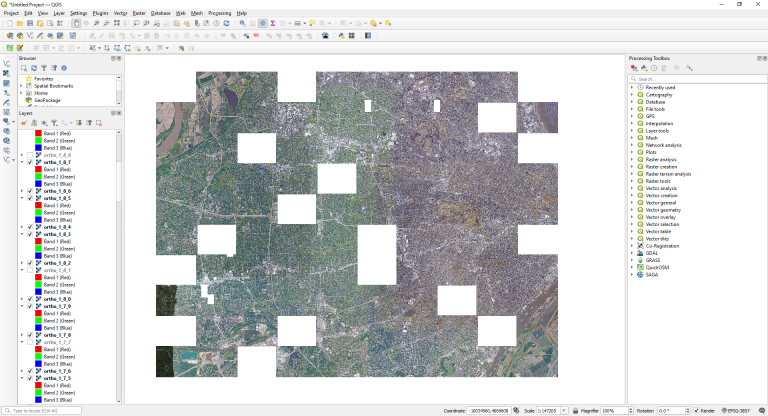Viewport: 768px width, 416px height.
Task: Toggle the Render checkbox in status bar
Action: click(x=697, y=410)
